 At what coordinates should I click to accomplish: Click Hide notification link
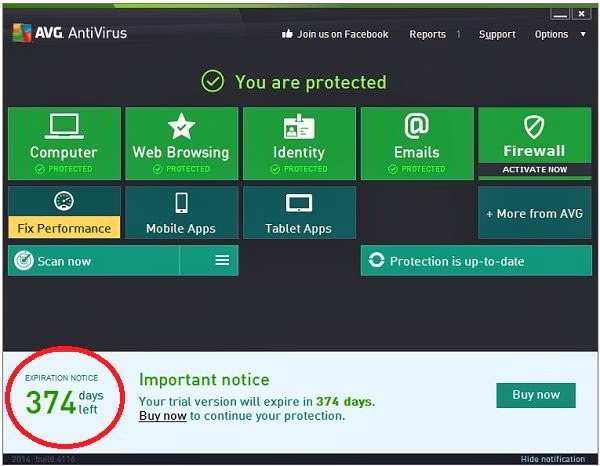pos(553,459)
